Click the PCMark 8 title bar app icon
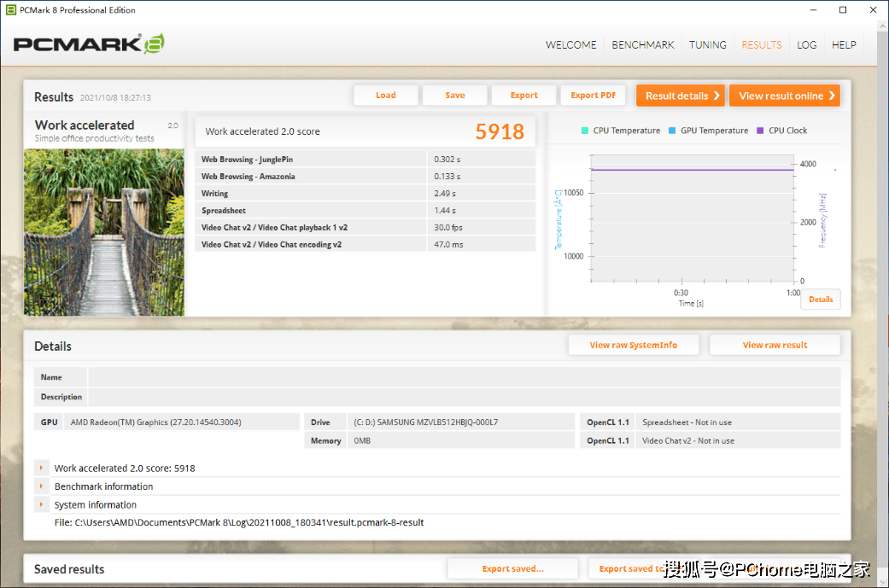889x588 pixels. point(11,10)
